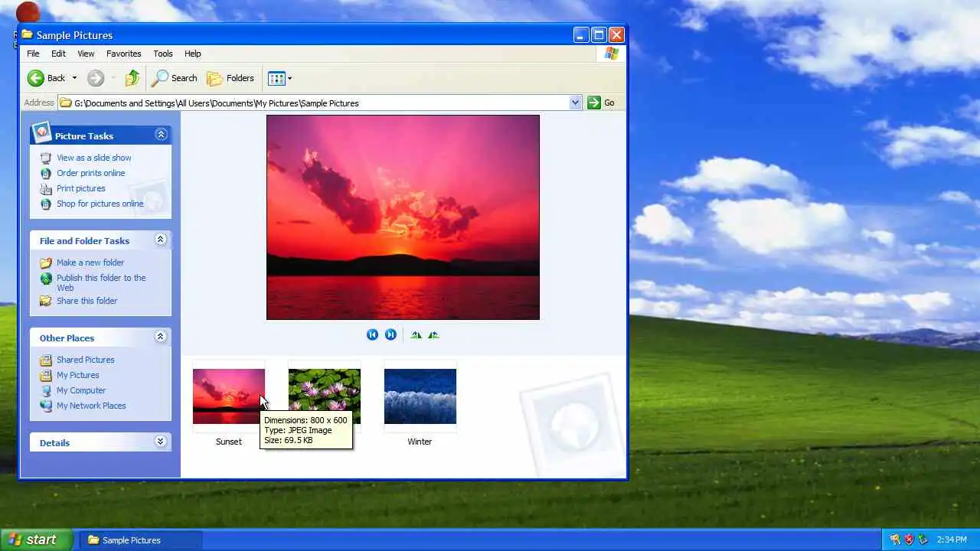Show next image in filmstrip preview
This screenshot has height=551, width=980.
point(390,334)
